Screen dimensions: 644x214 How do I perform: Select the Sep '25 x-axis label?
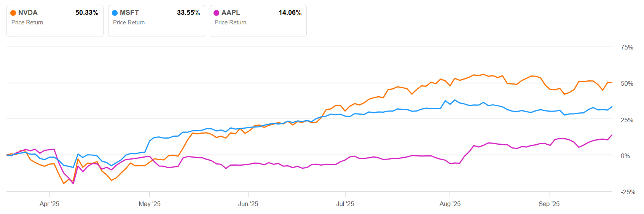[549, 204]
